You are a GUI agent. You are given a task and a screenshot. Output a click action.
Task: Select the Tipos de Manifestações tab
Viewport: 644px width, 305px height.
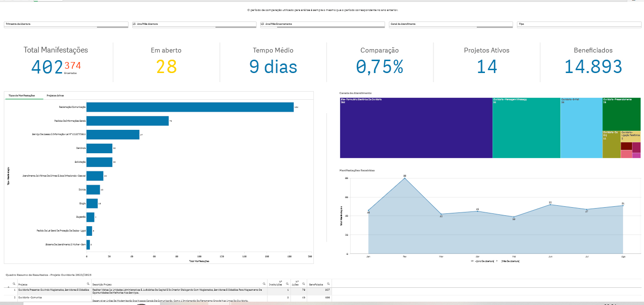[21, 95]
